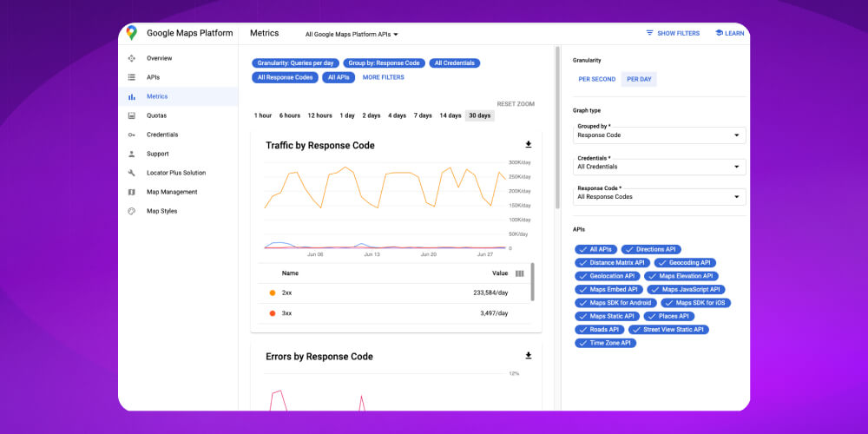
Task: Click the Metrics bar chart icon
Action: (131, 97)
